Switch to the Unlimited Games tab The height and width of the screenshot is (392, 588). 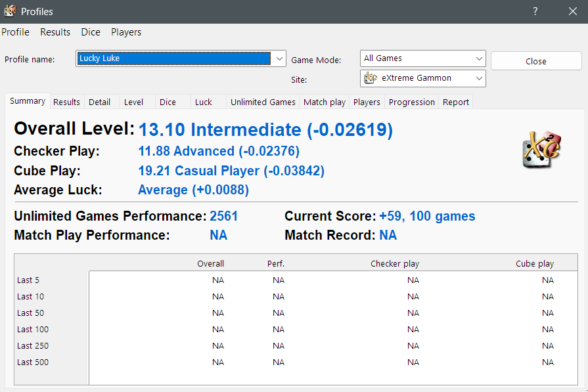click(x=263, y=102)
